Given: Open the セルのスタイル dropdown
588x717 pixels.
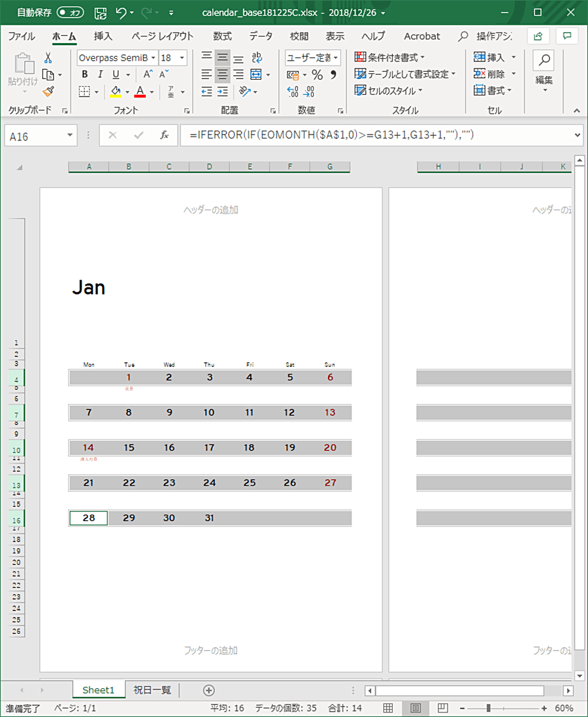Looking at the screenshot, I should tap(388, 91).
